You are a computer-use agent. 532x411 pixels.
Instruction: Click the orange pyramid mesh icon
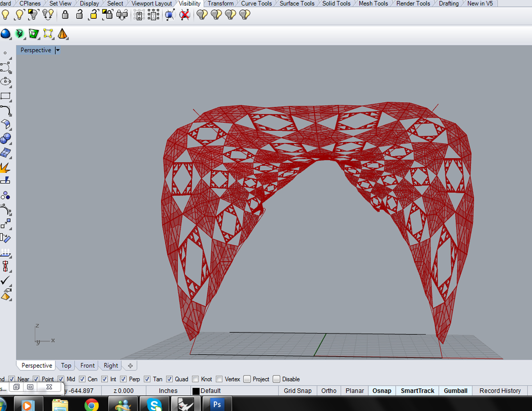tap(62, 34)
